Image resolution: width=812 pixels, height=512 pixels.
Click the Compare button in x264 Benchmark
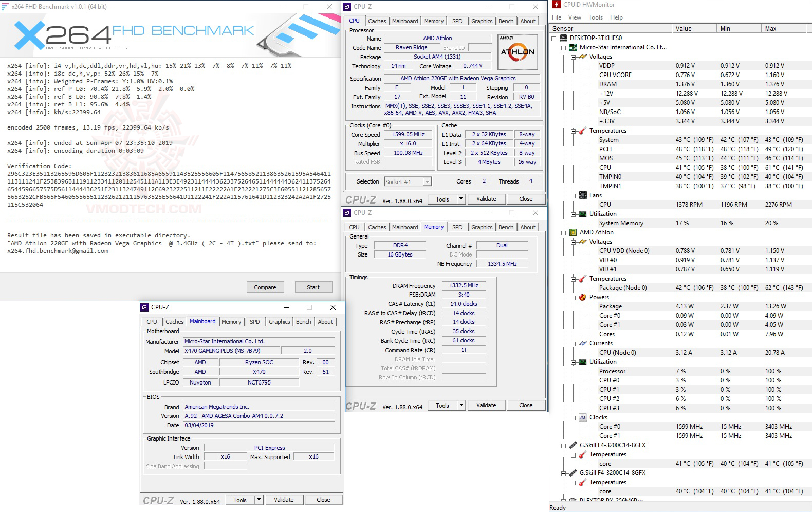(265, 287)
